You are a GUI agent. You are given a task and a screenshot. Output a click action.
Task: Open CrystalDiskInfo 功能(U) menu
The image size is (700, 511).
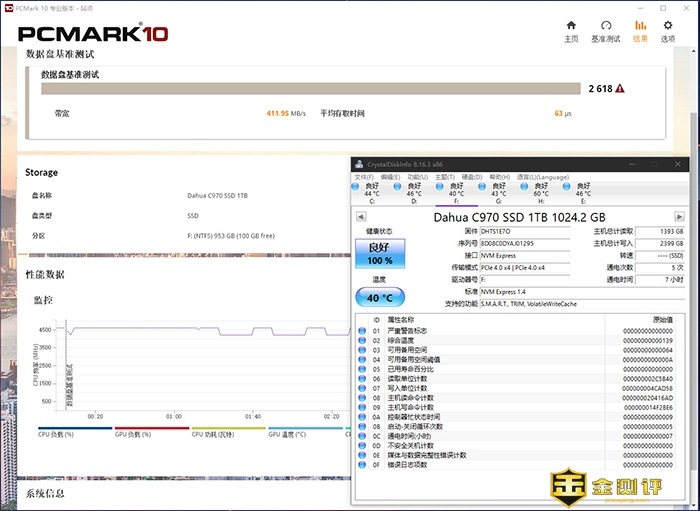(417, 177)
